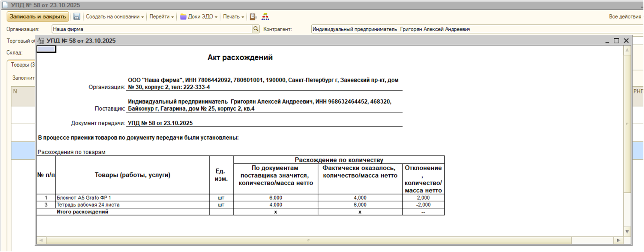Open the Все действия menu
This screenshot has width=644, height=252.
tap(625, 16)
